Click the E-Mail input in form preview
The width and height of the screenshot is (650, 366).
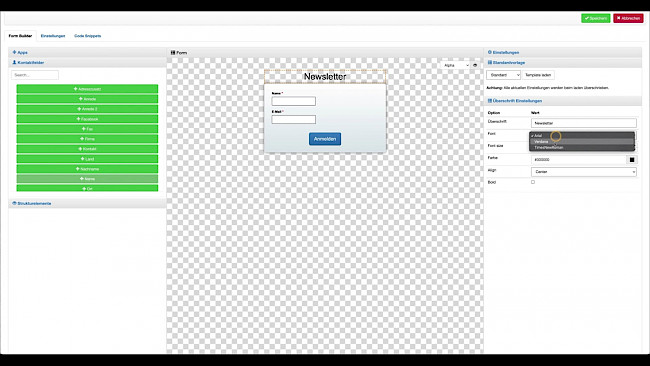pyautogui.click(x=293, y=120)
